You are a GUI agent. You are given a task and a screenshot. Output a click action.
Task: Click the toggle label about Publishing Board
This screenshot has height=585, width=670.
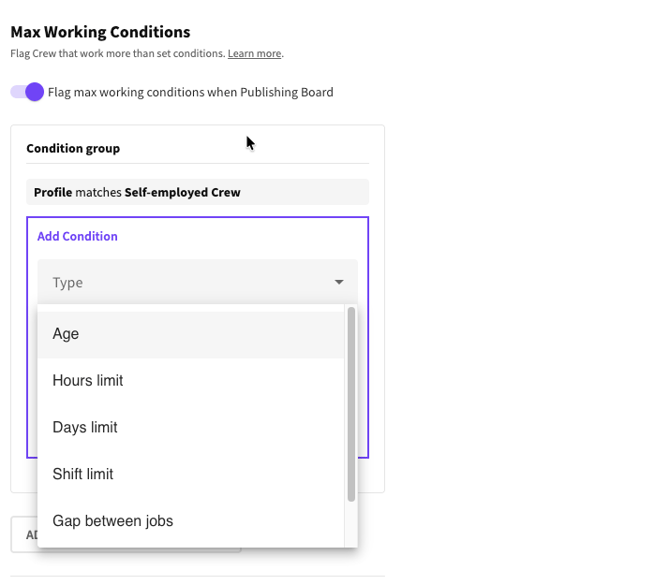pyautogui.click(x=190, y=92)
